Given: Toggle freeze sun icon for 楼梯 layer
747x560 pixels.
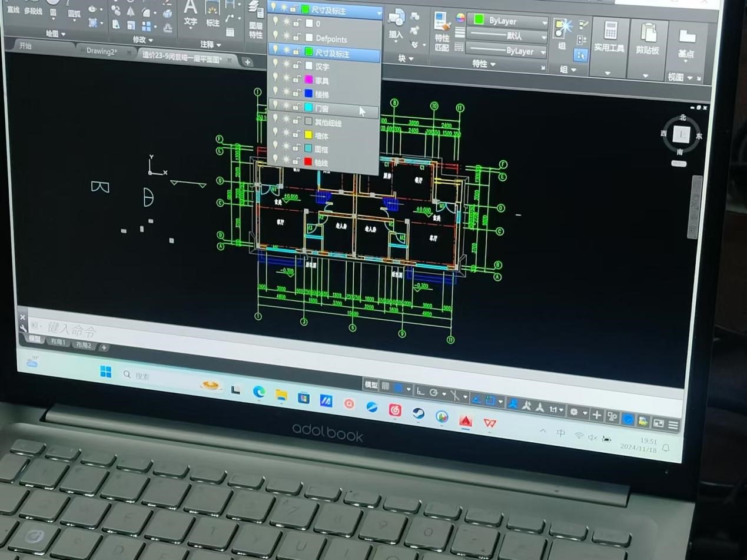Looking at the screenshot, I should click(285, 92).
